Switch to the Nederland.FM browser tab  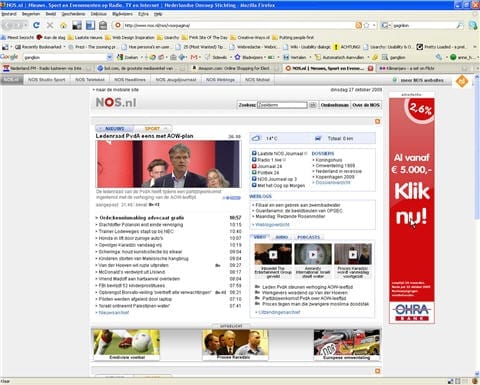coord(47,68)
